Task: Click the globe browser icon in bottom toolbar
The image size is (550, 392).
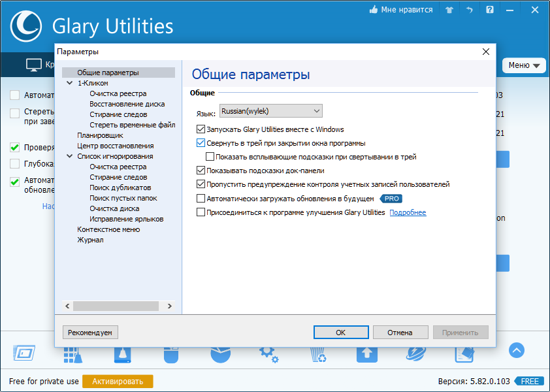Action: tap(415, 353)
